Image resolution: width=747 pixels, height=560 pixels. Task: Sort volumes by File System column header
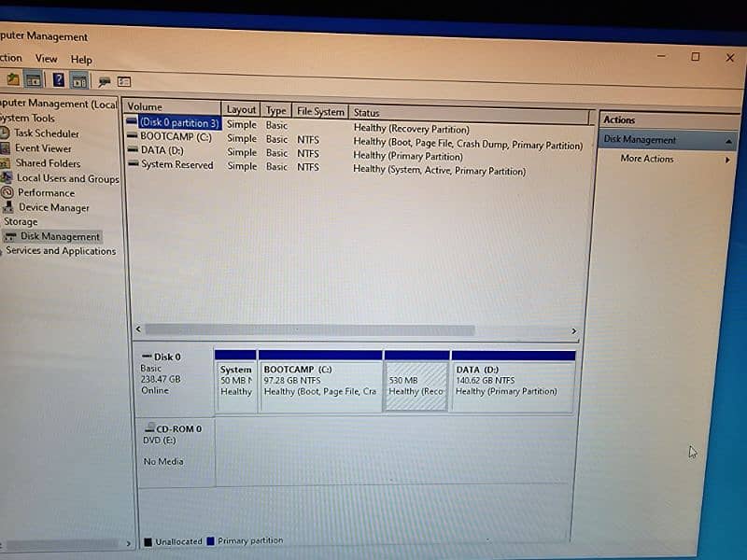pyautogui.click(x=320, y=112)
